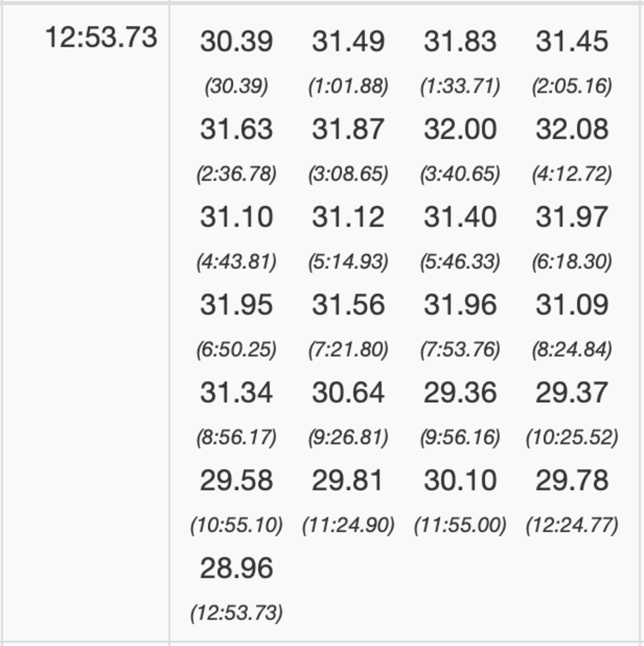The width and height of the screenshot is (644, 646).
Task: Click the 30.64 lap split
Action: pyautogui.click(x=348, y=393)
